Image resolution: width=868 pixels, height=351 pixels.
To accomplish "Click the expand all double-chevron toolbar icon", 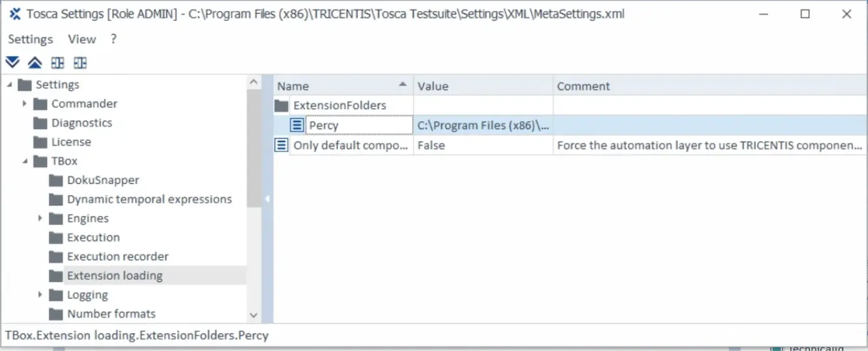I will pos(12,63).
